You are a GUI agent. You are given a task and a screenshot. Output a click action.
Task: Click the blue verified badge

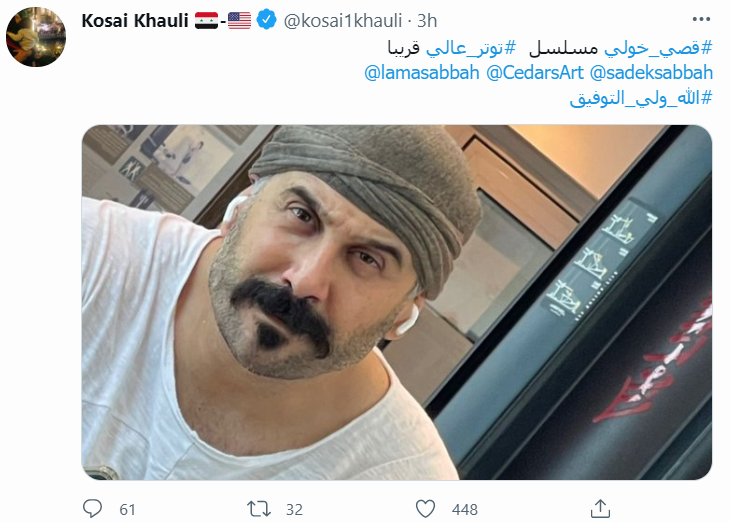pos(266,20)
